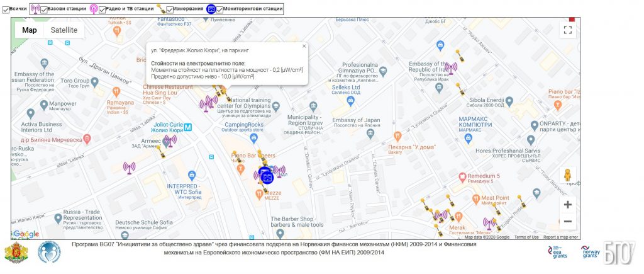The image size is (644, 274).
Task: Click the Пекарна У дома bakery pin
Action: pyautogui.click(x=397, y=136)
